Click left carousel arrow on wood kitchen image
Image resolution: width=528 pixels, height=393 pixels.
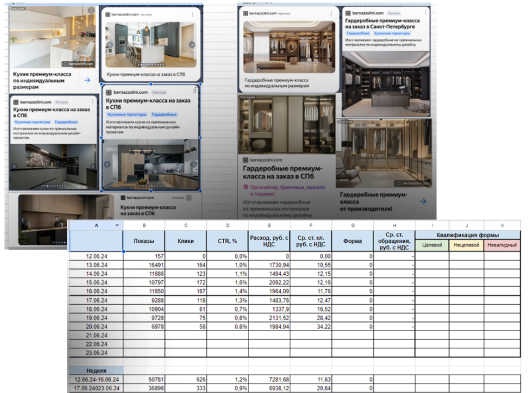pyautogui.click(x=107, y=164)
